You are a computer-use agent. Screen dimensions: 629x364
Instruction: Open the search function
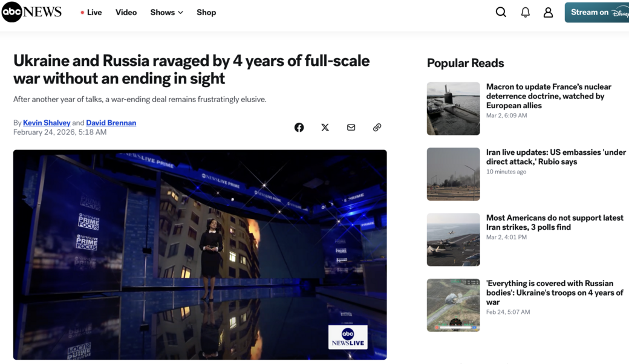click(x=501, y=11)
